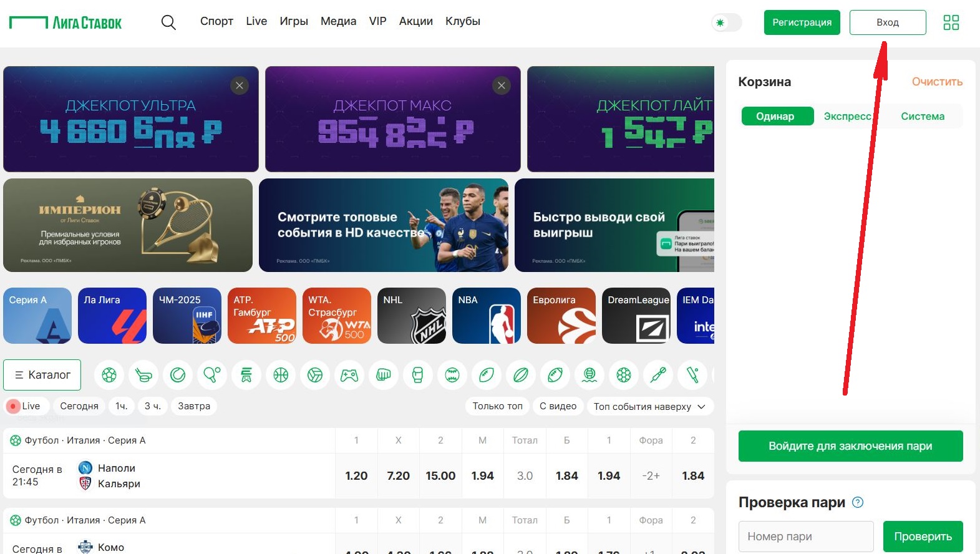Open the Акции menu item
Viewport: 980px width, 554px height.
click(x=416, y=21)
